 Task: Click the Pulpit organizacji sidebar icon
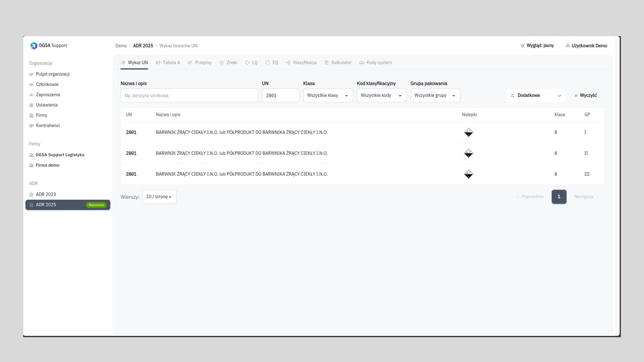[31, 74]
